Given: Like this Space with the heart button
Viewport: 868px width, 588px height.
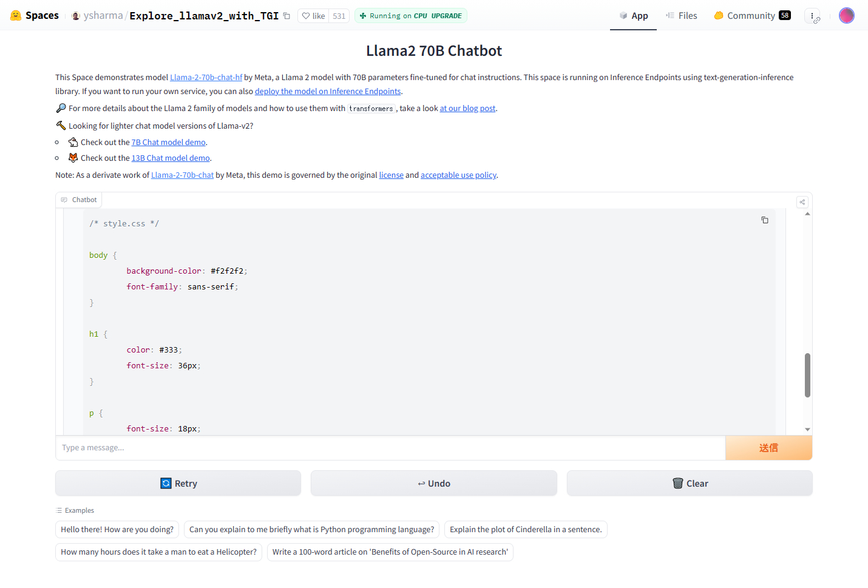Looking at the screenshot, I should click(x=314, y=16).
